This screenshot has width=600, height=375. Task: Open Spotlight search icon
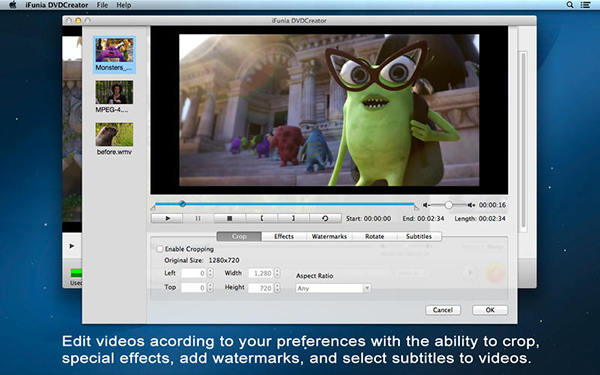[x=570, y=5]
